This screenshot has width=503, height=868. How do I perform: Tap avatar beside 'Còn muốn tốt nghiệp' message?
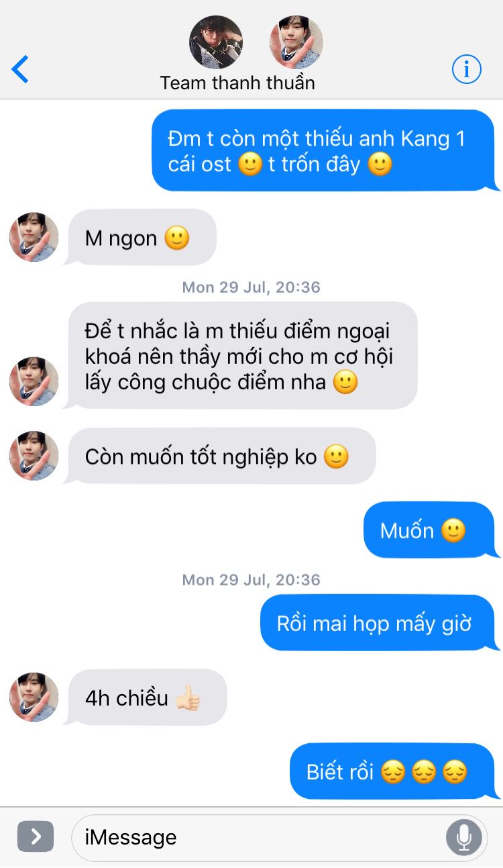pyautogui.click(x=34, y=456)
